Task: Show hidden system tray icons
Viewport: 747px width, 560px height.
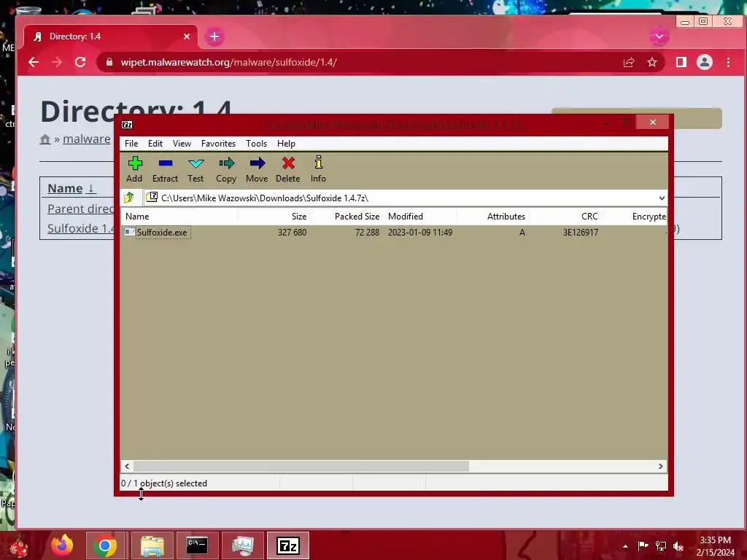Action: pyautogui.click(x=625, y=546)
